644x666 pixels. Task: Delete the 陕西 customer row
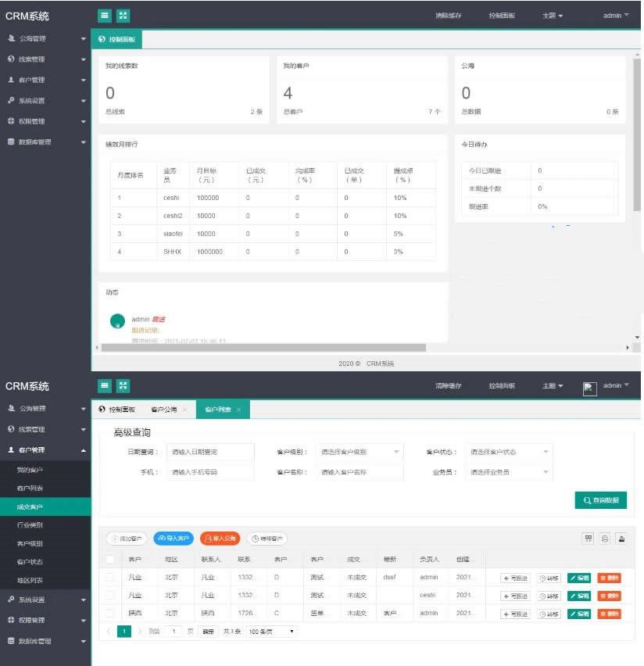pyautogui.click(x=609, y=614)
